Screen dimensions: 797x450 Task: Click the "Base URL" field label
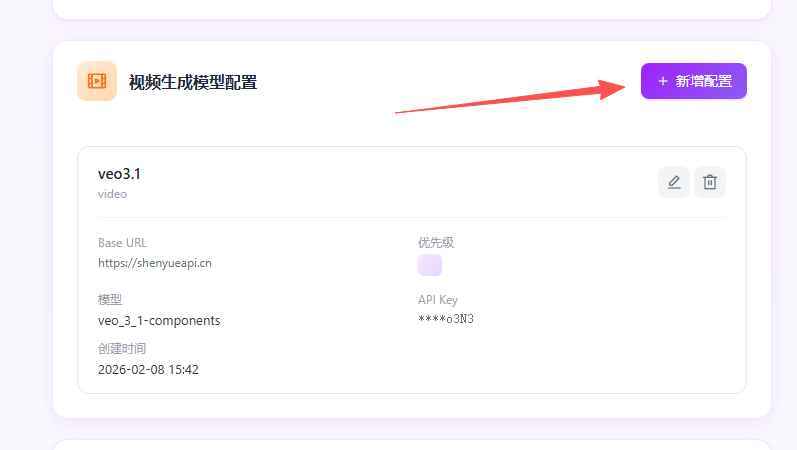pos(122,243)
